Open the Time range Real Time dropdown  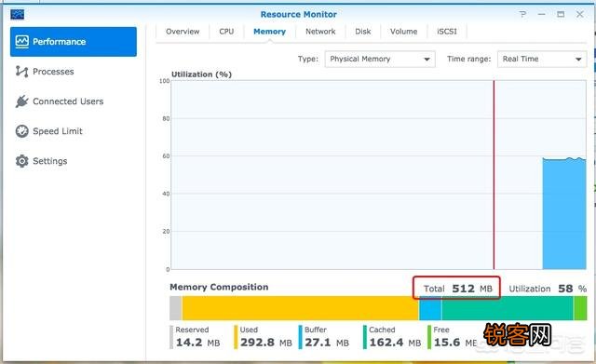[x=542, y=60]
